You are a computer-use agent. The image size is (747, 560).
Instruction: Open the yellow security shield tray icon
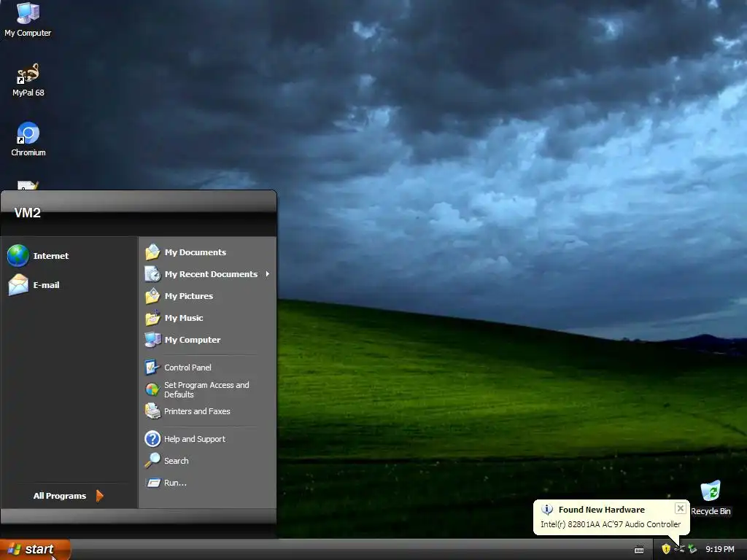[x=666, y=549]
